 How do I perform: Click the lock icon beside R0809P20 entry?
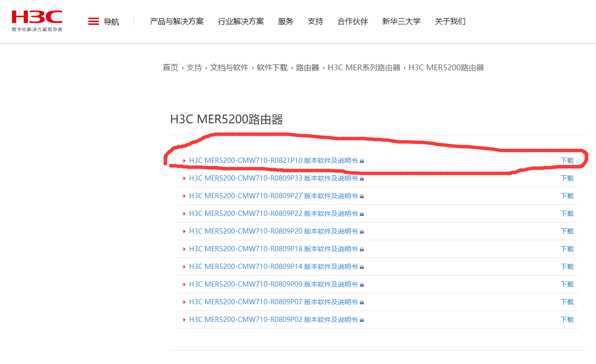[362, 232]
